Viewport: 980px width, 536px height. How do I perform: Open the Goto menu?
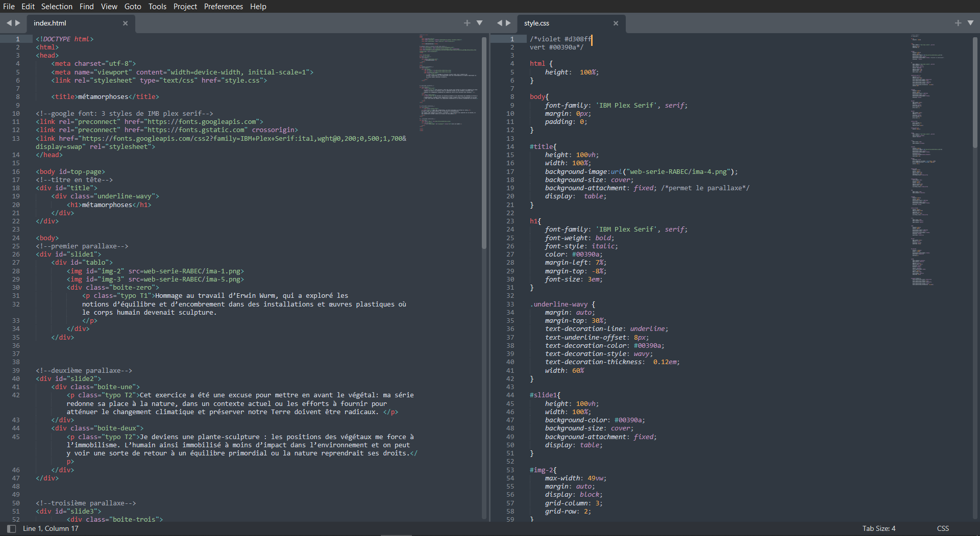133,6
